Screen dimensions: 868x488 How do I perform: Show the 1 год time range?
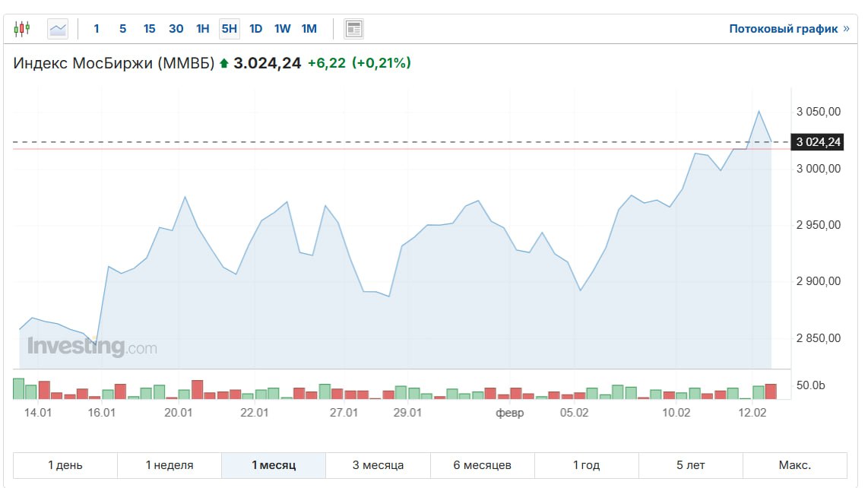coord(586,465)
